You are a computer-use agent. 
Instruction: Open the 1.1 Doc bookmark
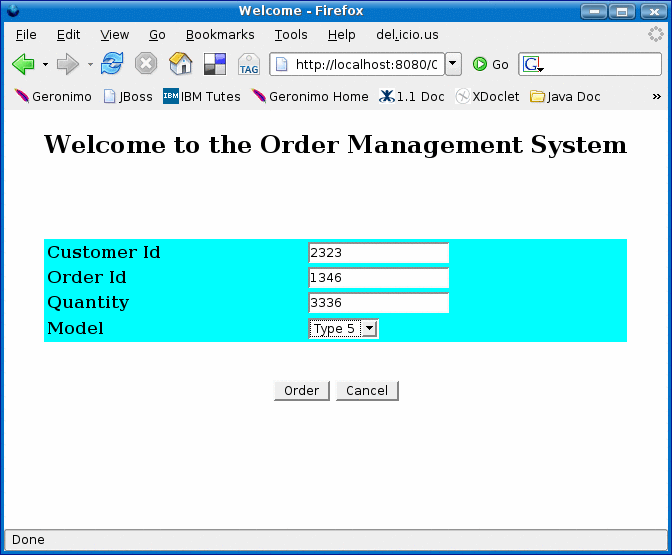point(412,96)
